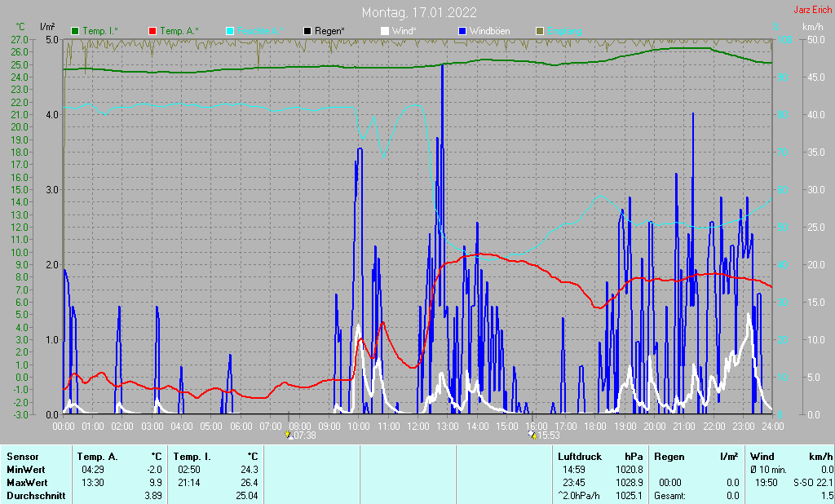Click the Temp. A. maximum time '13:30'

pyautogui.click(x=93, y=483)
